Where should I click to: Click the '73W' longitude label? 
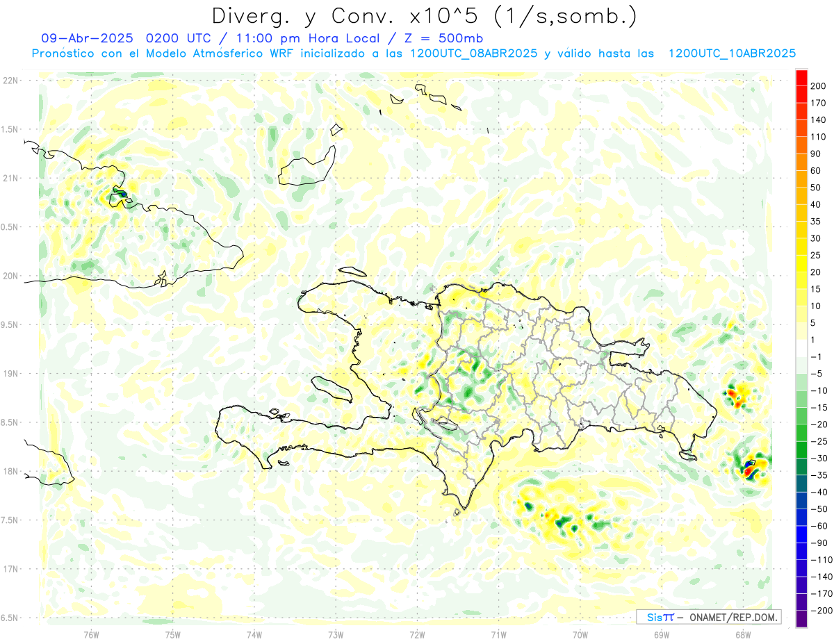336,634
